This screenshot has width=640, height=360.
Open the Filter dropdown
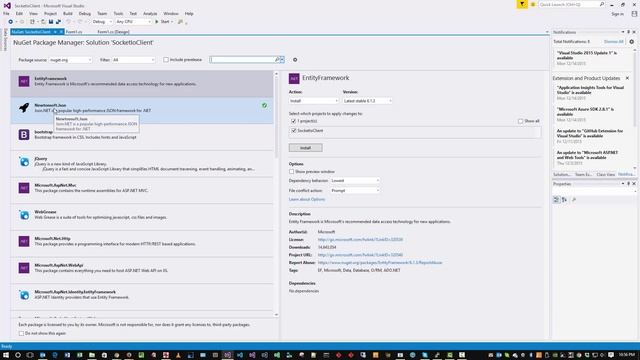pyautogui.click(x=133, y=60)
